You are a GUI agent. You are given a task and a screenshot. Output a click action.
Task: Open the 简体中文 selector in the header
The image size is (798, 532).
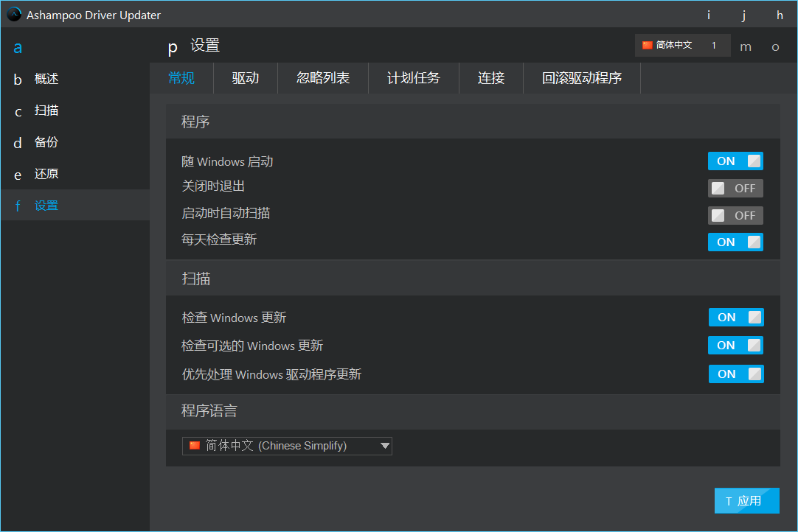pos(681,45)
